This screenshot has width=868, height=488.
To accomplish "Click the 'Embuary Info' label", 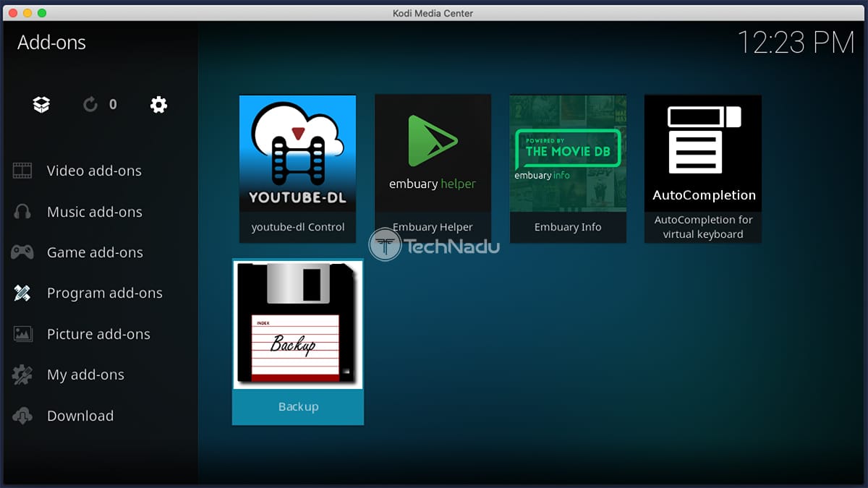I will coord(568,227).
